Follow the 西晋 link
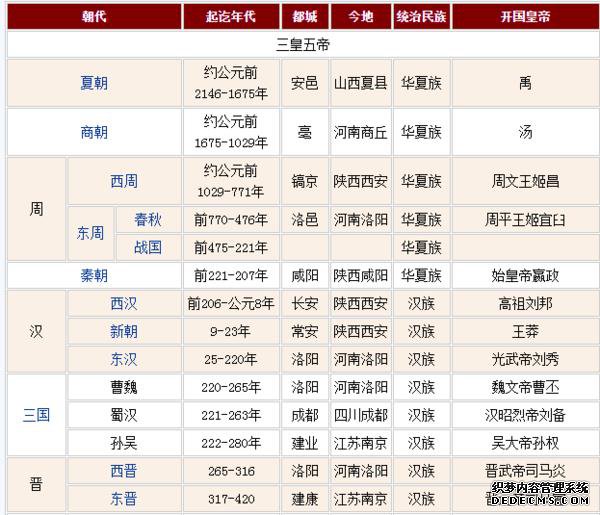The image size is (600, 515). pos(124,471)
